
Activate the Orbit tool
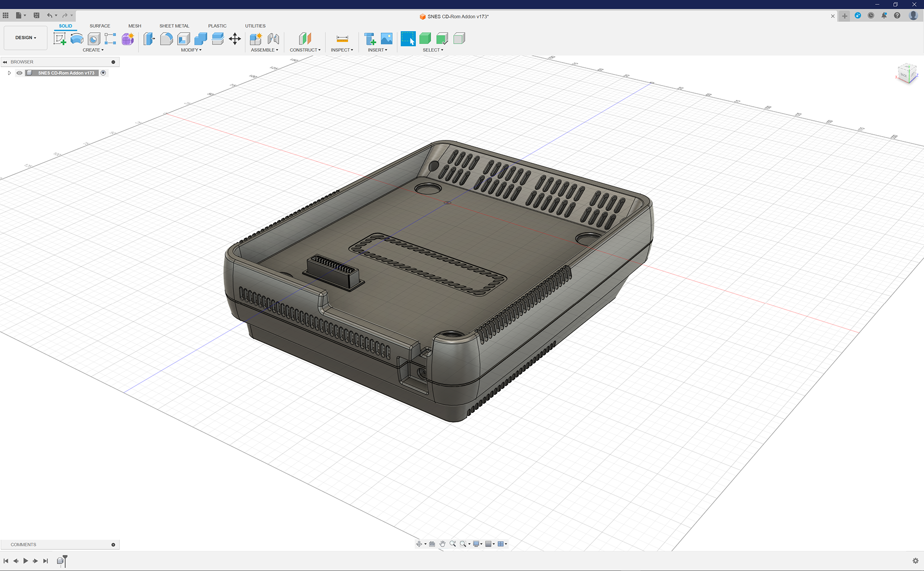[419, 544]
